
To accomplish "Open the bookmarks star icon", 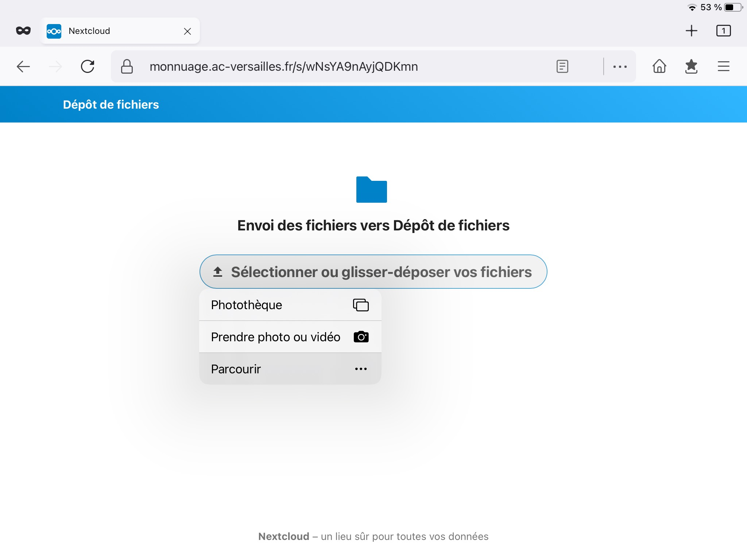I will click(x=691, y=67).
